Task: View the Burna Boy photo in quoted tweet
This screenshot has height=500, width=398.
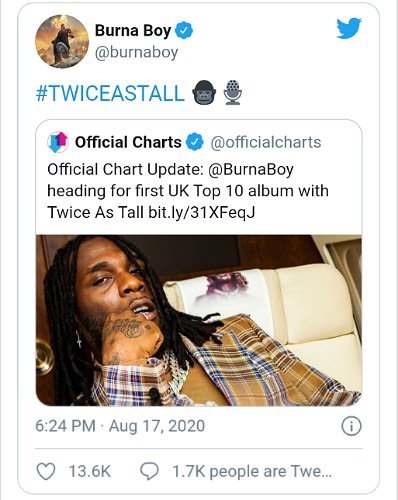Action: (199, 320)
